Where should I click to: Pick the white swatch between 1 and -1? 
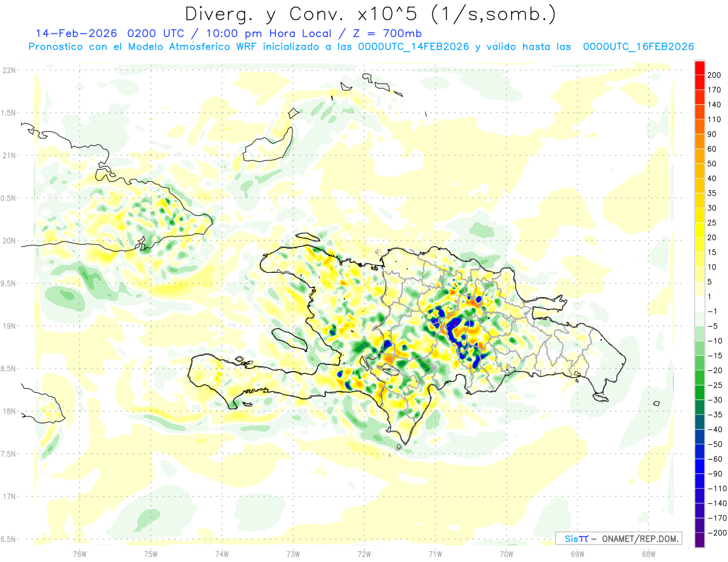[x=699, y=304]
